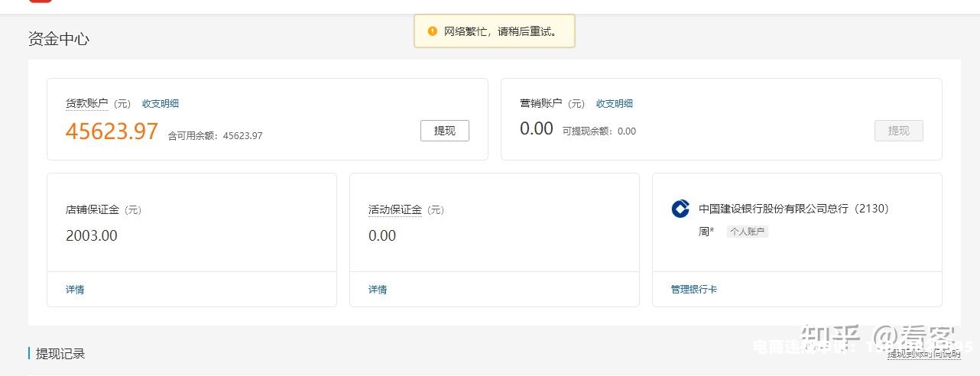The height and width of the screenshot is (376, 980).
Task: View 详情 for 活动保证金
Action: (378, 290)
